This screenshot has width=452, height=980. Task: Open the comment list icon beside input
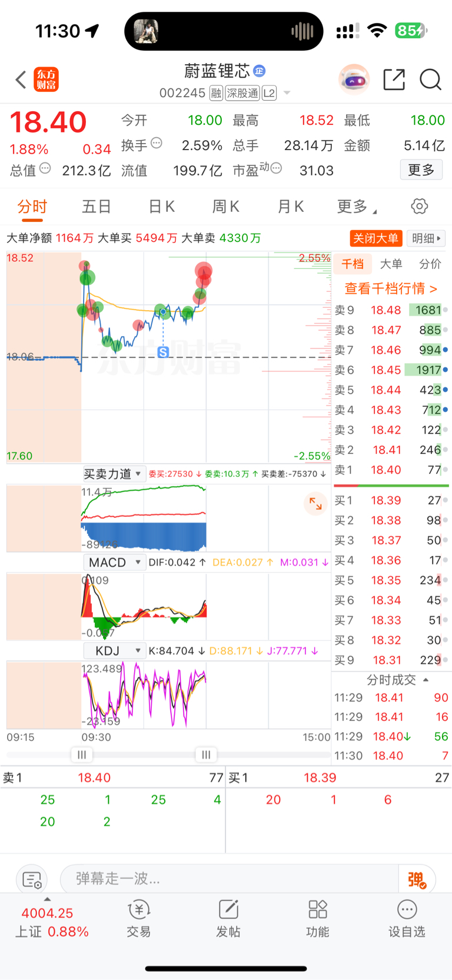32,880
